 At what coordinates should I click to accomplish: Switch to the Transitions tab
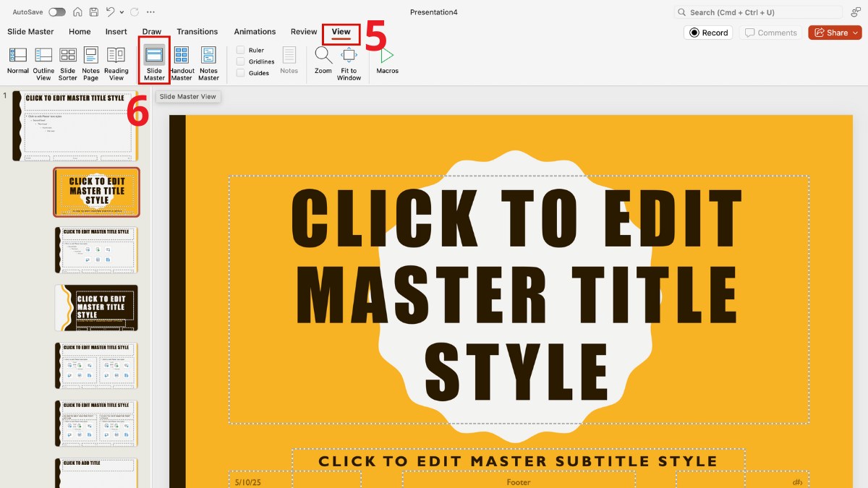[197, 32]
